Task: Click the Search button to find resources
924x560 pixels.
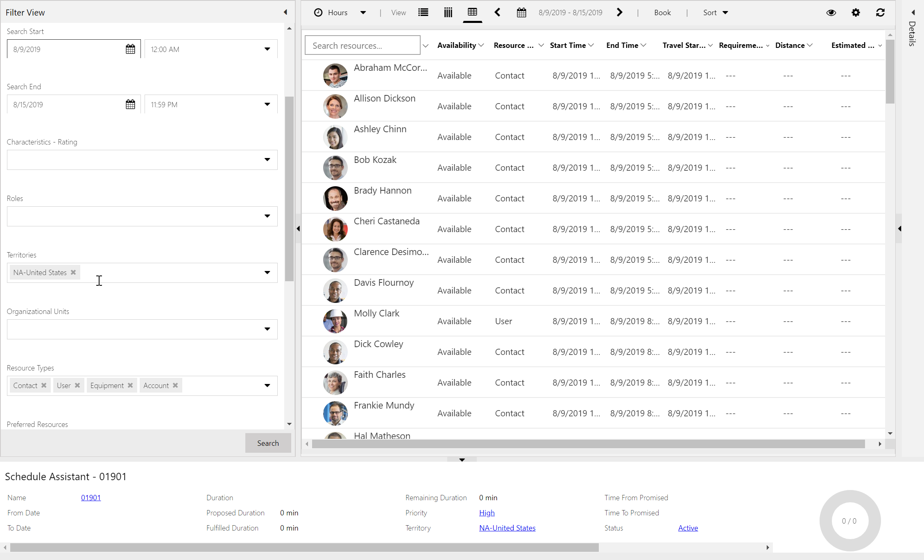Action: [267, 443]
